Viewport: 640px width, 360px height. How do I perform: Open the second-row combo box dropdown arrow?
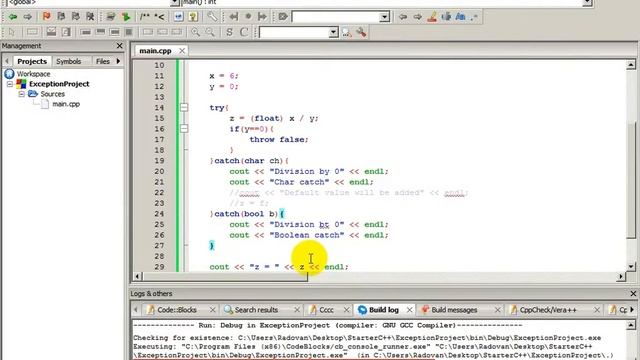coord(333,32)
